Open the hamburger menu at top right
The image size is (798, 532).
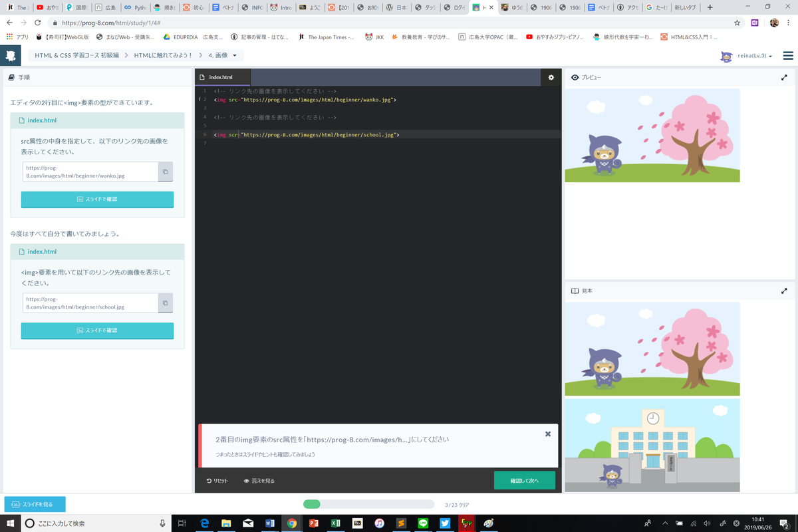789,56
